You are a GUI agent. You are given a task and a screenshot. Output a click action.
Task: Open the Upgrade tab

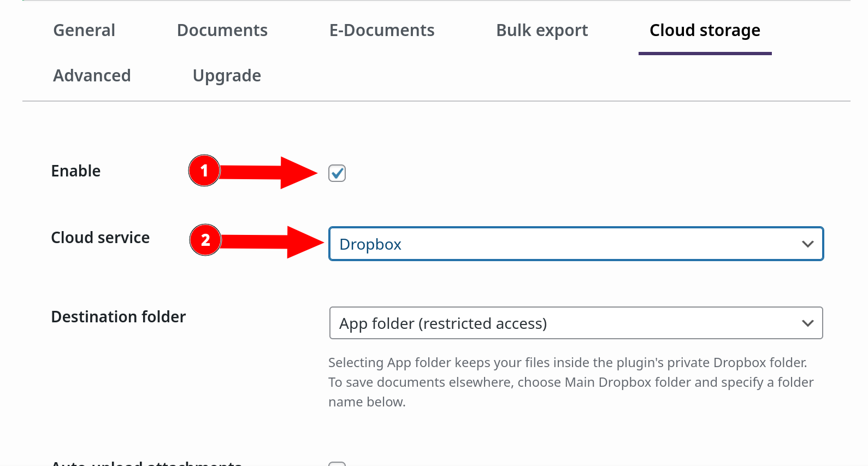[x=226, y=75]
